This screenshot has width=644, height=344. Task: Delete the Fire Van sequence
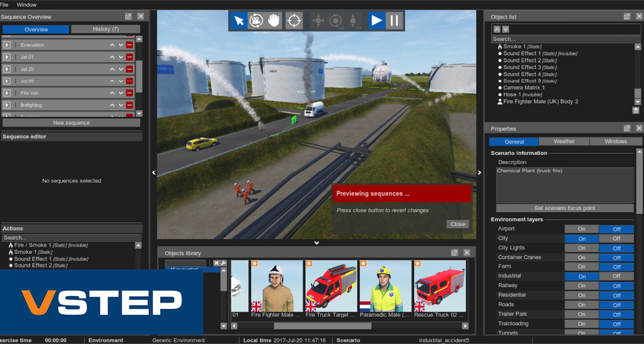point(129,93)
